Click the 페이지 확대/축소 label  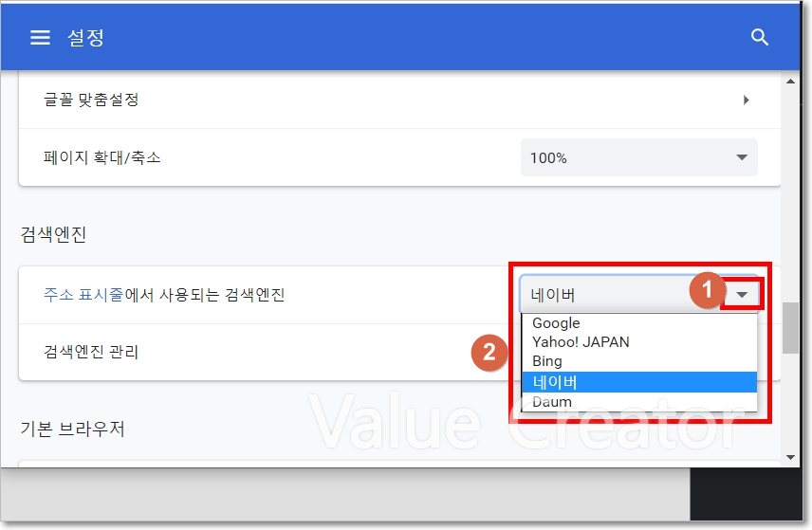tap(102, 157)
